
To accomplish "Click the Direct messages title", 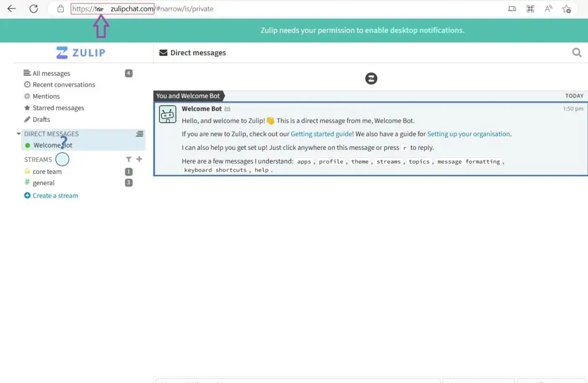I will pyautogui.click(x=198, y=53).
